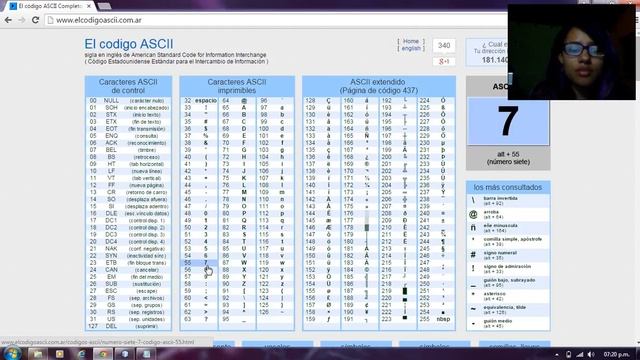Open Internet Explorer from the taskbar
640x360 pixels.
(81, 354)
